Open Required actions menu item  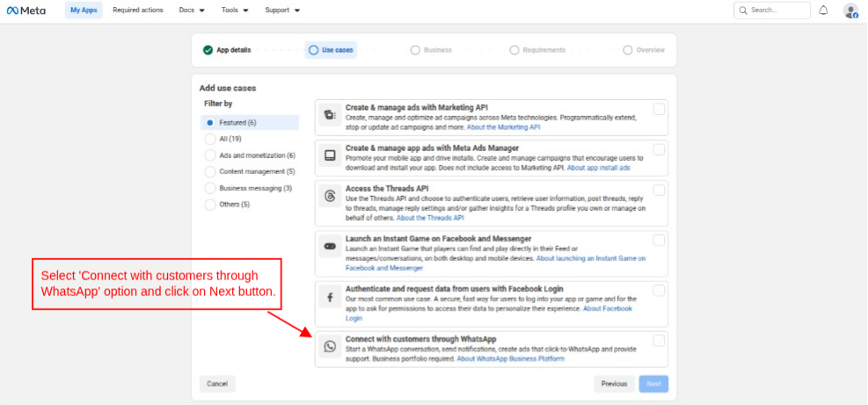[138, 10]
